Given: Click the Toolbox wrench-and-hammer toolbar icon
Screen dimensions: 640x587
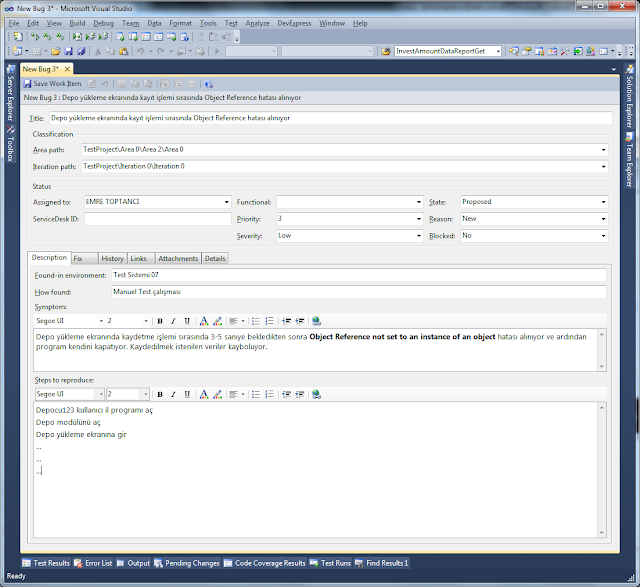Looking at the screenshot, I should (565, 51).
